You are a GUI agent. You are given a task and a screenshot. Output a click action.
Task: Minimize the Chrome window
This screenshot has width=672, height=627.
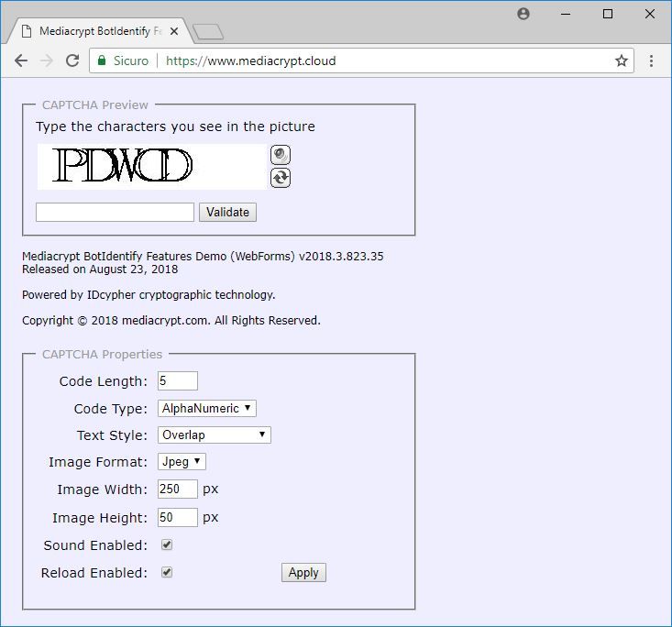tap(566, 14)
